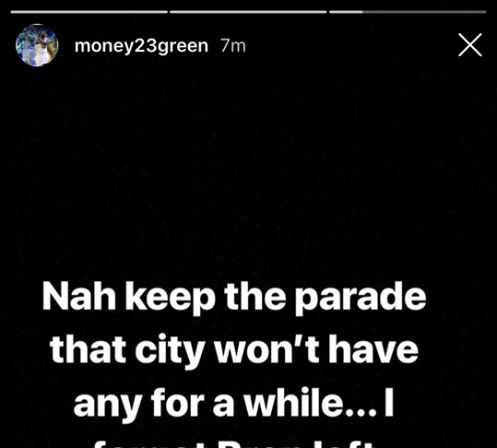Tap the word "city" in the story
Image resolution: width=497 pixels, height=448 pixels.
(170, 352)
